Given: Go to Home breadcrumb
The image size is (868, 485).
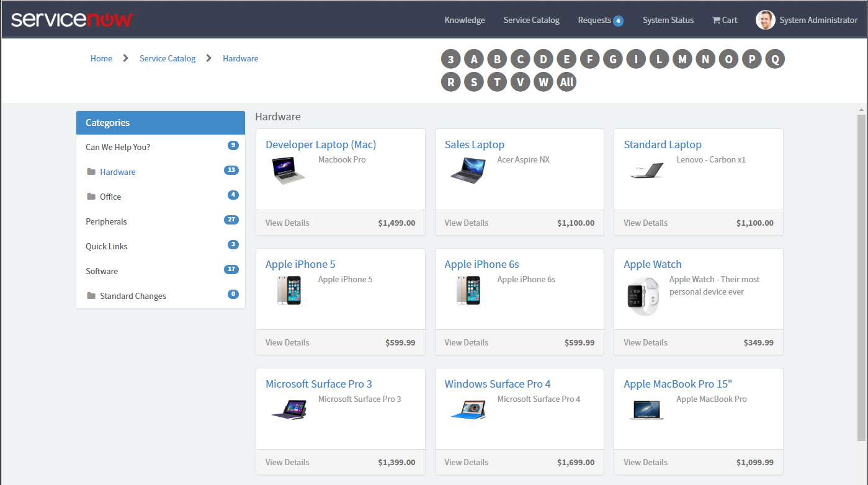Looking at the screenshot, I should click(101, 58).
